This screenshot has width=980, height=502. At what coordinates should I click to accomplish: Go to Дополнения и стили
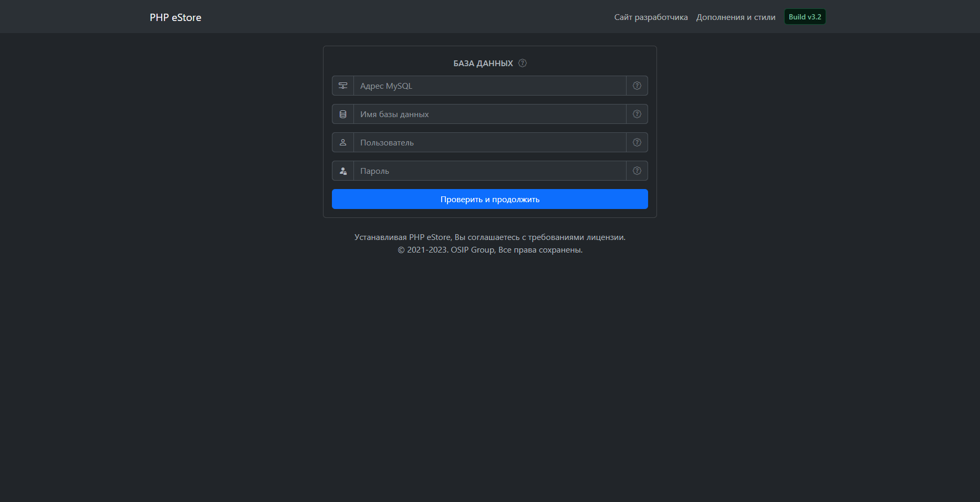(735, 17)
